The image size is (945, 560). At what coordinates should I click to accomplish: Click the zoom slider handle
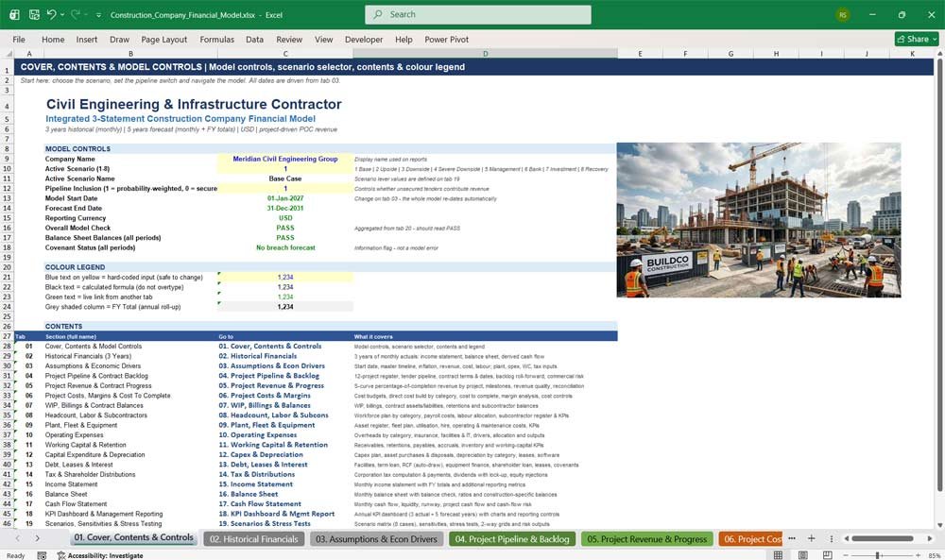pyautogui.click(x=878, y=555)
